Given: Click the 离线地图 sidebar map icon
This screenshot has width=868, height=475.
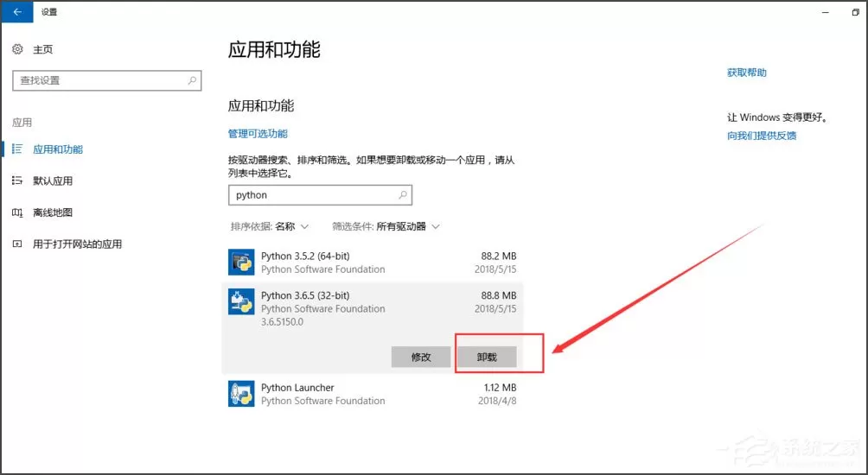Looking at the screenshot, I should pos(17,212).
